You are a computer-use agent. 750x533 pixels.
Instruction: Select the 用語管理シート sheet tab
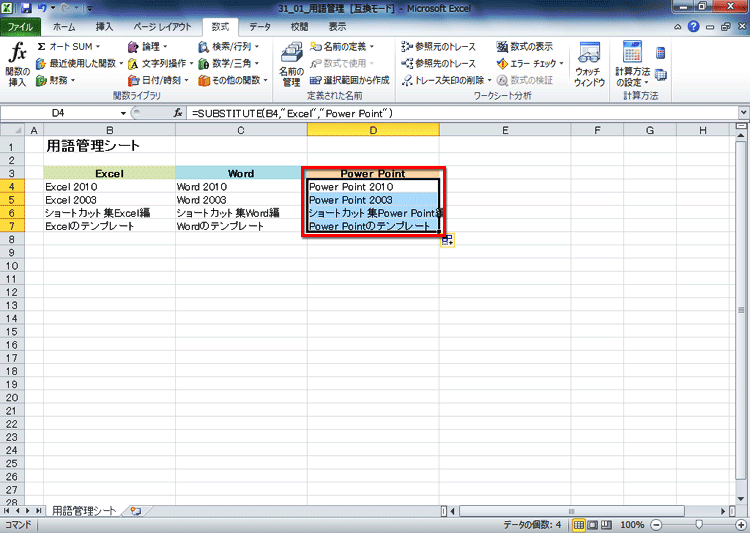pyautogui.click(x=84, y=511)
